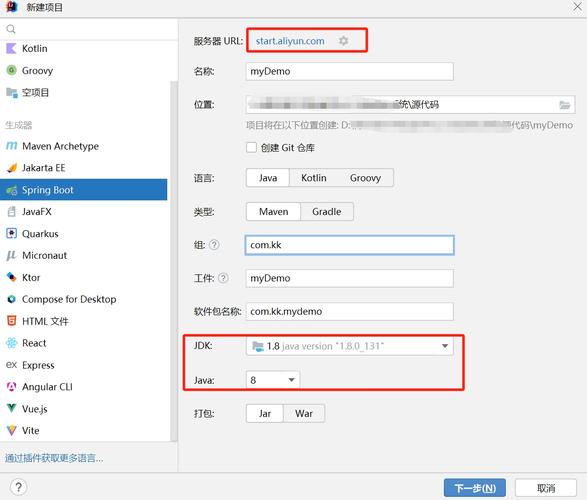
Task: Click the Vite icon
Action: coord(12,430)
